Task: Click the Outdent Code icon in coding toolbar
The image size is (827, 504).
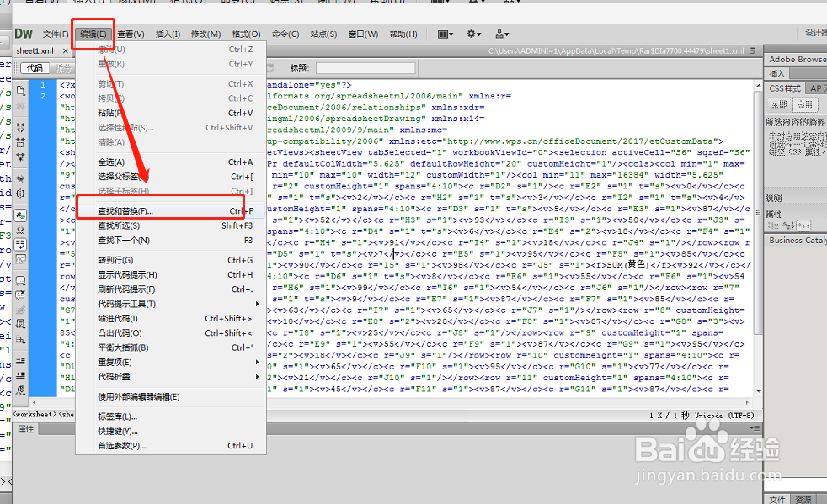Action: click(x=20, y=375)
